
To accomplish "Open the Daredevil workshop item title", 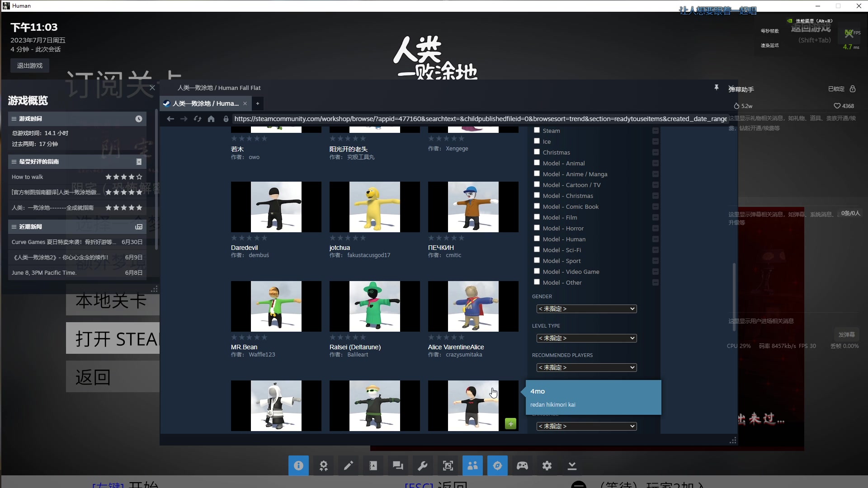I will tap(244, 248).
